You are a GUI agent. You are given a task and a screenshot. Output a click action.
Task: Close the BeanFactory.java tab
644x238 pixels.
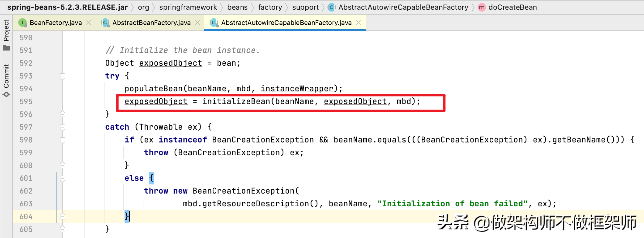(89, 23)
